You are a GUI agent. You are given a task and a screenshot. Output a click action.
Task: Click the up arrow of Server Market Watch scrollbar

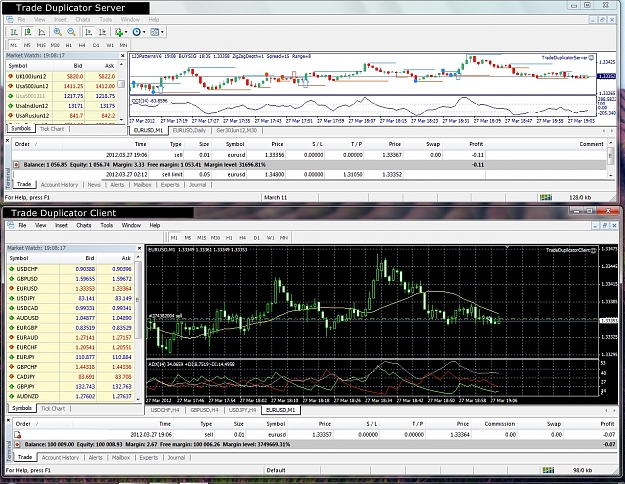[x=122, y=65]
